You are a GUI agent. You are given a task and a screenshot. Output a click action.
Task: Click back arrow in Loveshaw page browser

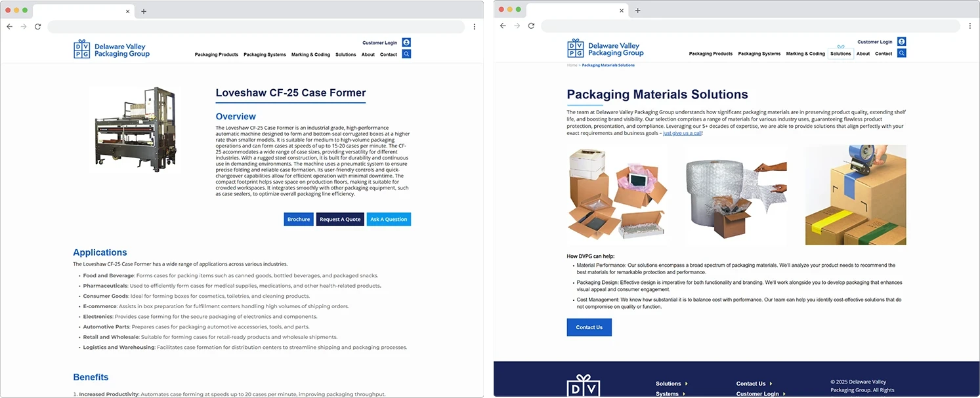[9, 27]
